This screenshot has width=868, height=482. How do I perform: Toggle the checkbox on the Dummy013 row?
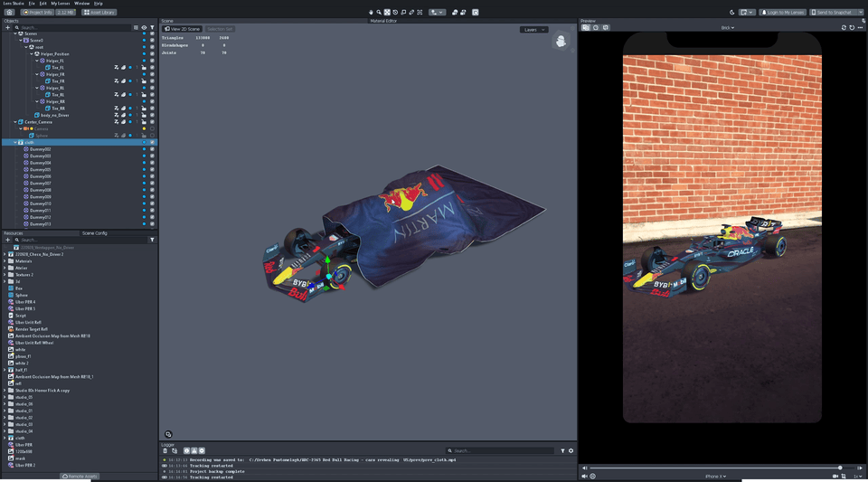[152, 224]
